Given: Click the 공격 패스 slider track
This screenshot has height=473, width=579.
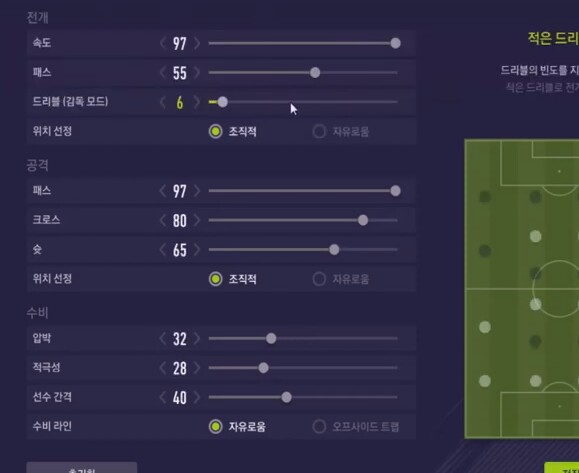Looking at the screenshot, I should [x=303, y=191].
